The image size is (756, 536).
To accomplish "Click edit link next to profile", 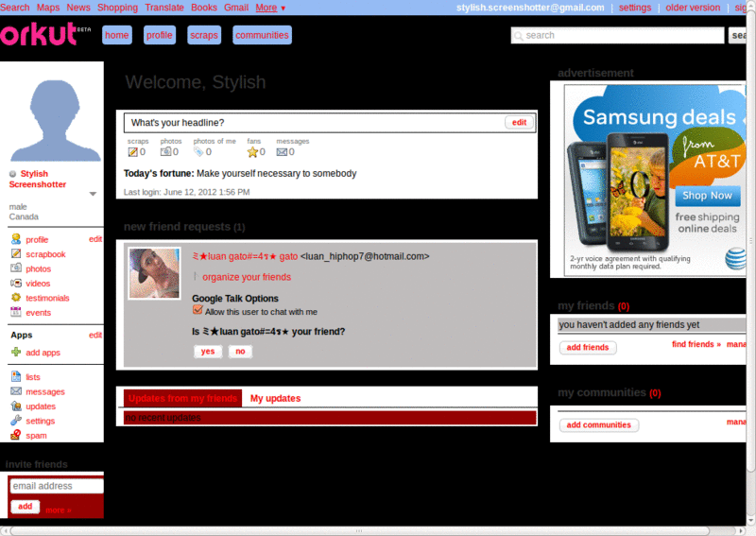I will coord(95,239).
